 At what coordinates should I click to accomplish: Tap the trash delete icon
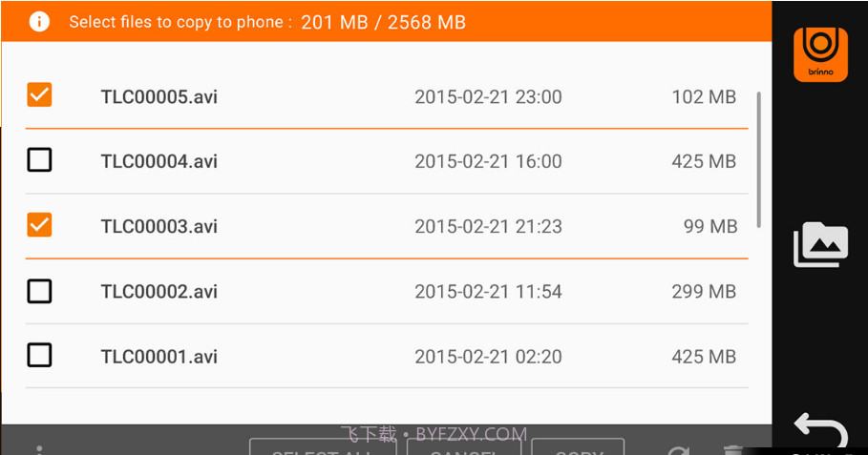tap(733, 450)
